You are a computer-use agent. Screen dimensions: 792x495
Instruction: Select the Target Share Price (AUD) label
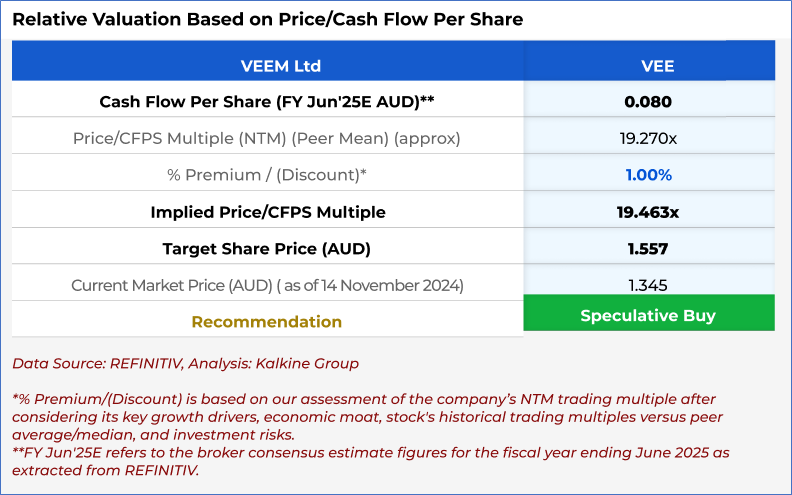267,249
